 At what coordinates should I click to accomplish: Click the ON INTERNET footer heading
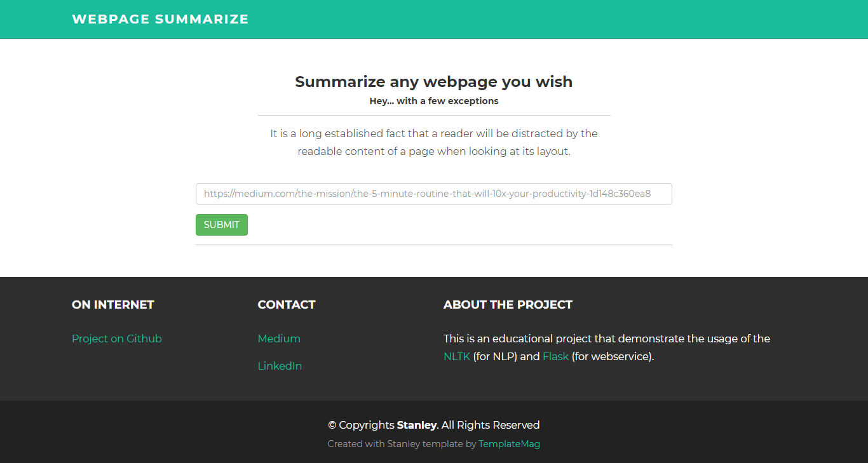point(113,305)
